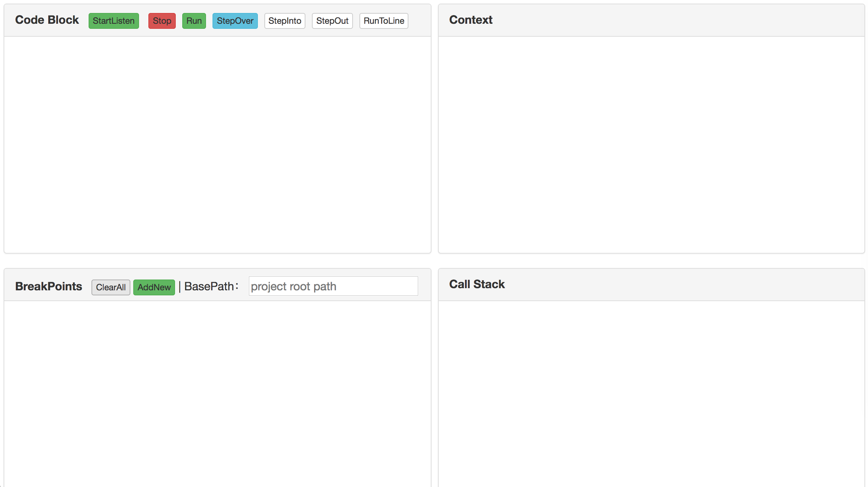
Task: Click the StepOut button
Action: (x=332, y=21)
